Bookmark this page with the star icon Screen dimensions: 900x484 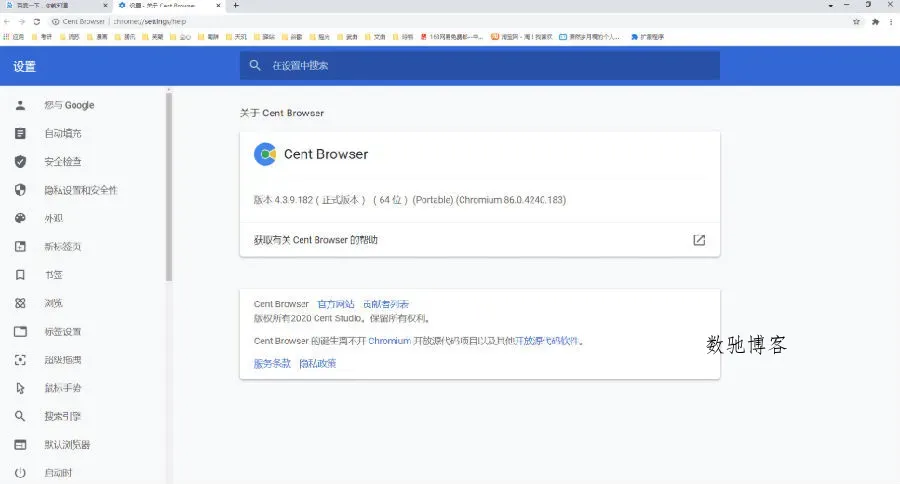856,22
